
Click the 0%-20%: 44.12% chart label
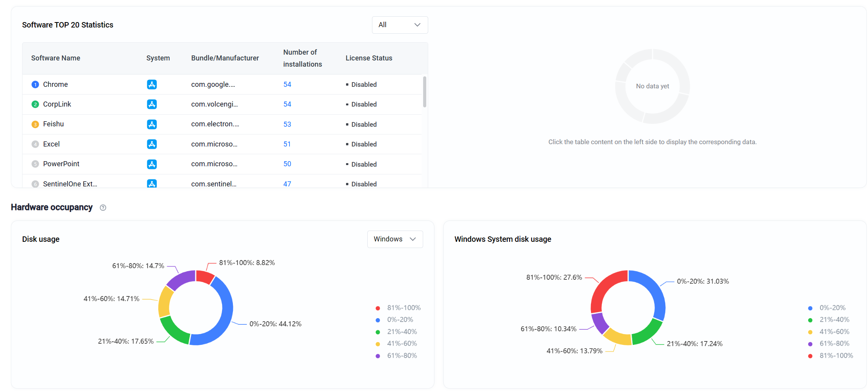coord(276,324)
